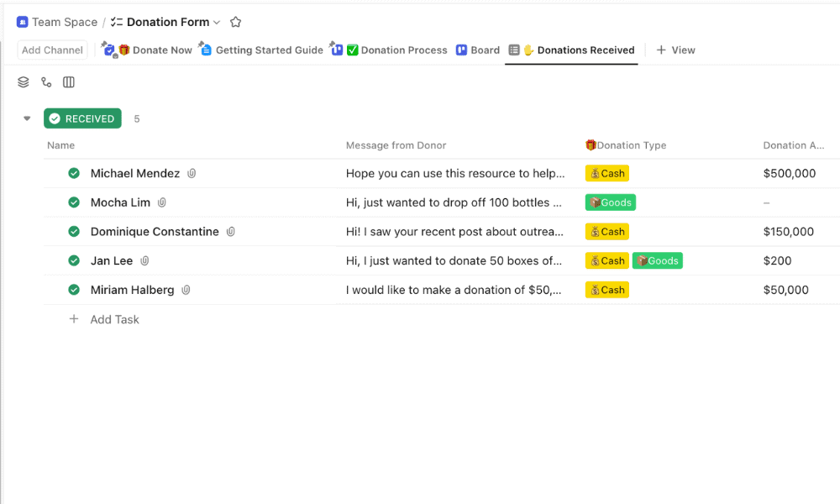Collapse the Received group triangle
840x504 pixels.
[x=27, y=118]
